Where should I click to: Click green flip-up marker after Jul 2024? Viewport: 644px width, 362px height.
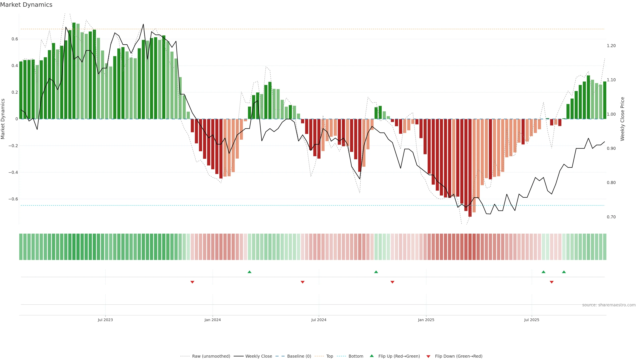click(x=376, y=272)
